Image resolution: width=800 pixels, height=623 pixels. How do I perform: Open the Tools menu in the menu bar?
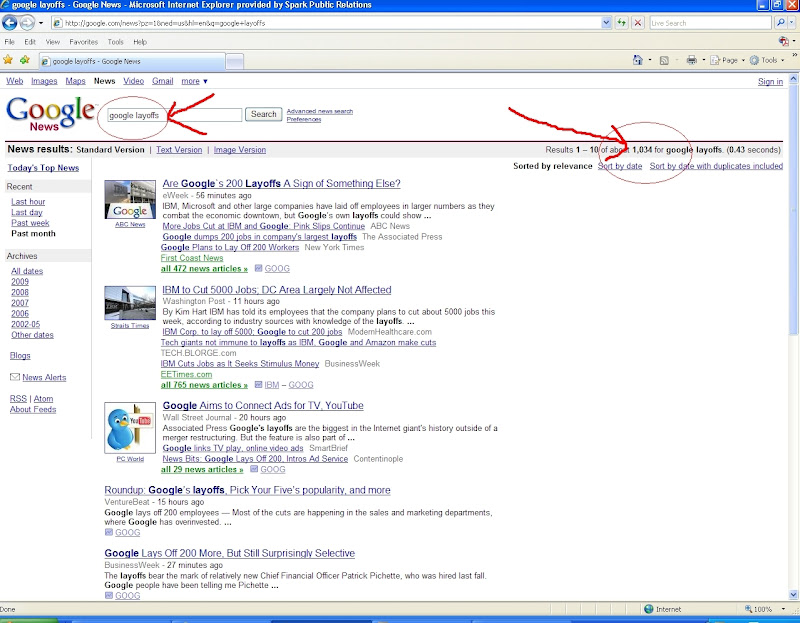coord(115,42)
